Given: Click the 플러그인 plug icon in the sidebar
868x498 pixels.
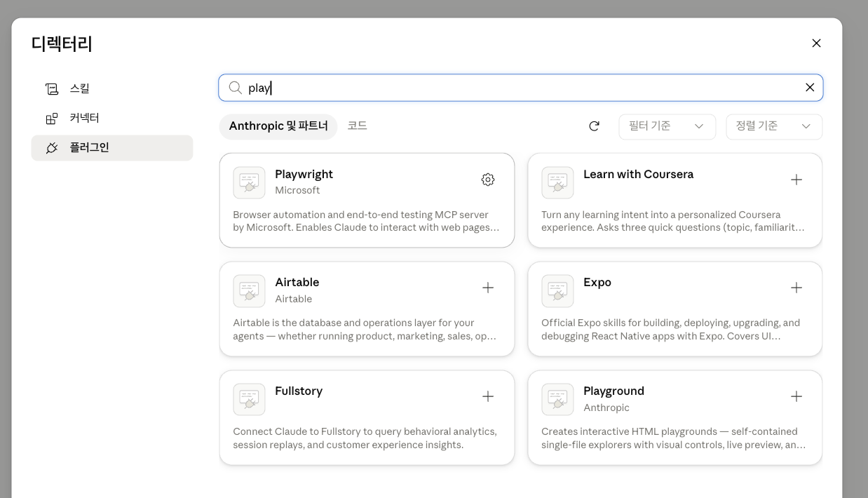Looking at the screenshot, I should tap(52, 148).
